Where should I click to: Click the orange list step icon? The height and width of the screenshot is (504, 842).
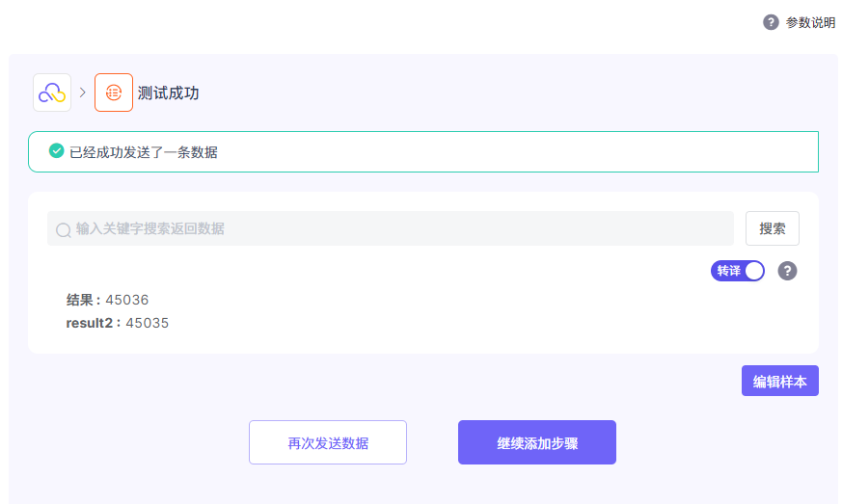click(x=114, y=93)
